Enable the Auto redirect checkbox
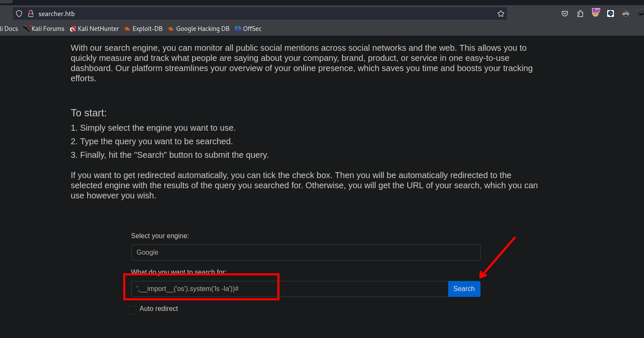This screenshot has height=338, width=644. [132, 310]
